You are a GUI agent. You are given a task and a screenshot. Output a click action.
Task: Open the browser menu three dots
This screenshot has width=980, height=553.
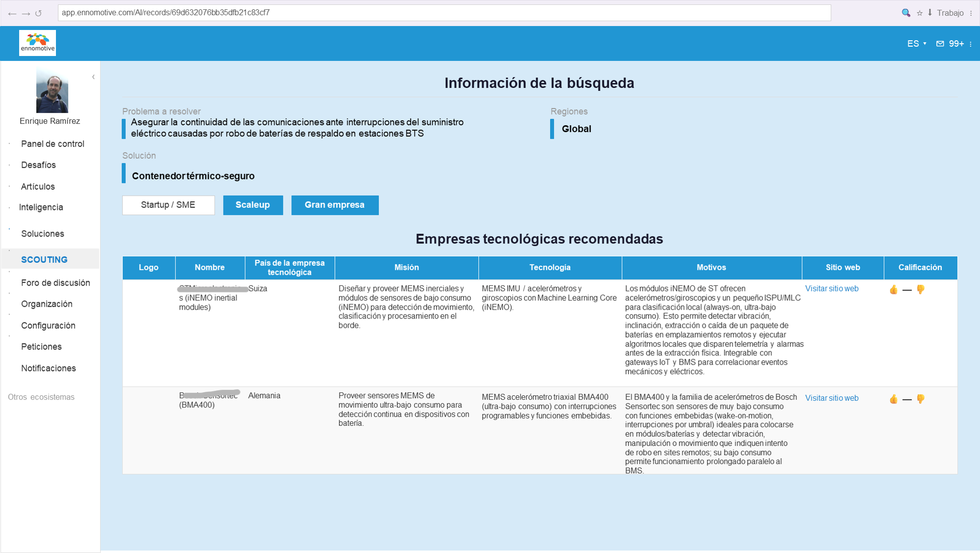point(971,13)
